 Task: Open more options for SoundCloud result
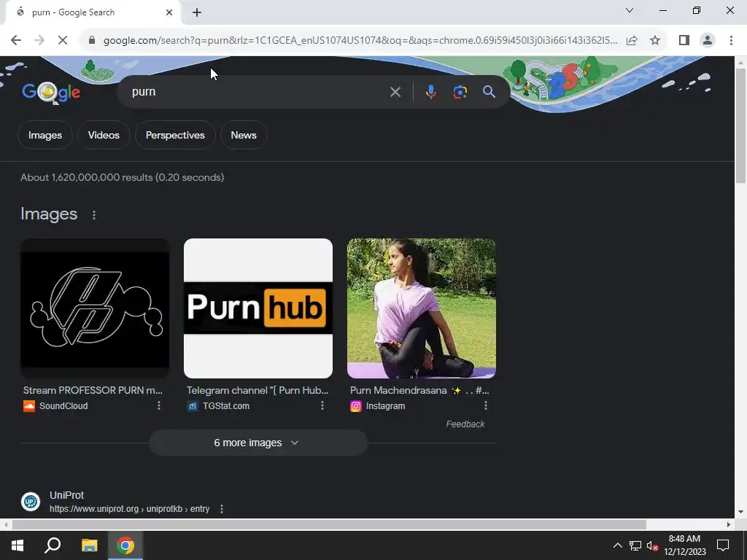158,405
